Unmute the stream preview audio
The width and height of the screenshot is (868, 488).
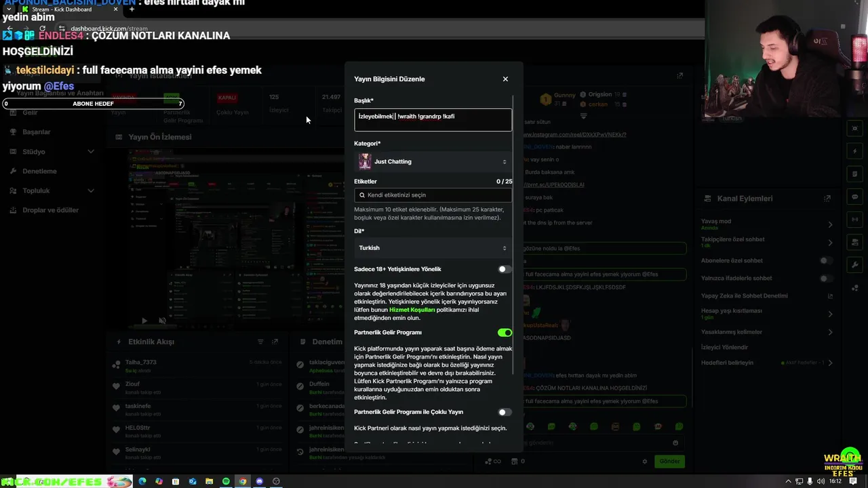pyautogui.click(x=162, y=321)
